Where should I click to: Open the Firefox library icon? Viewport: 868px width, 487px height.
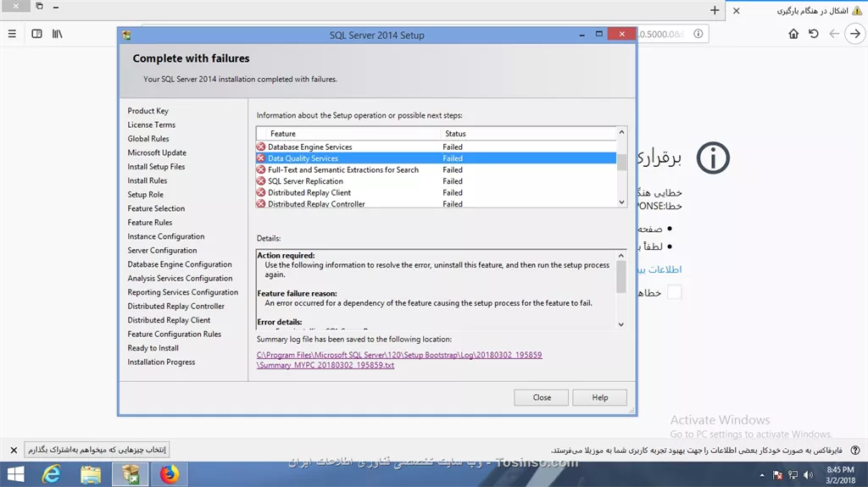(57, 34)
